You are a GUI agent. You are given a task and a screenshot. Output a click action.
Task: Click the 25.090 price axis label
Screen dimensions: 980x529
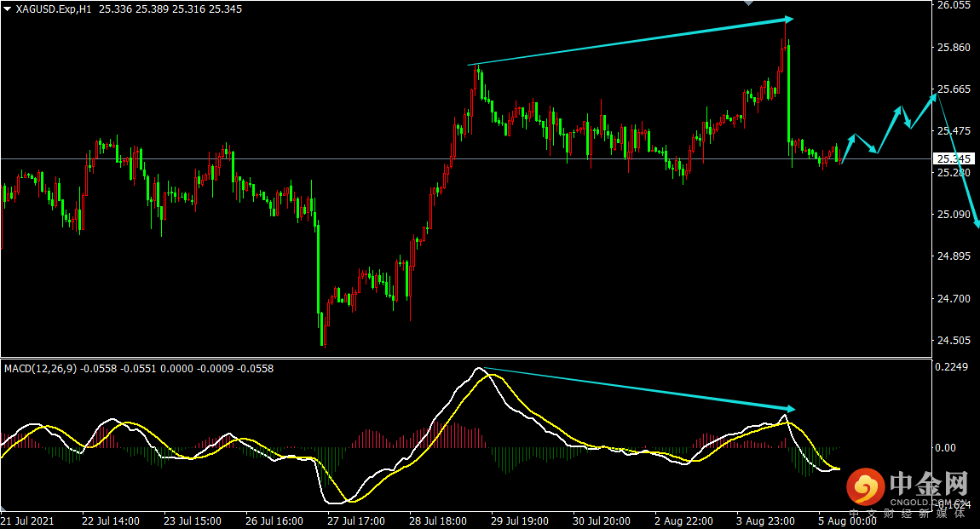[x=954, y=214]
